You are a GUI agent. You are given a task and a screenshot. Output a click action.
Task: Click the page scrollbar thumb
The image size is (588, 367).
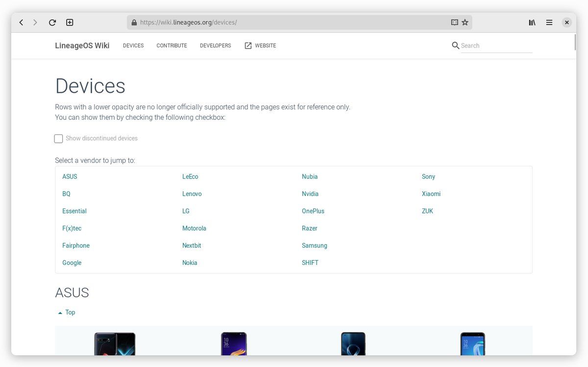(575, 42)
